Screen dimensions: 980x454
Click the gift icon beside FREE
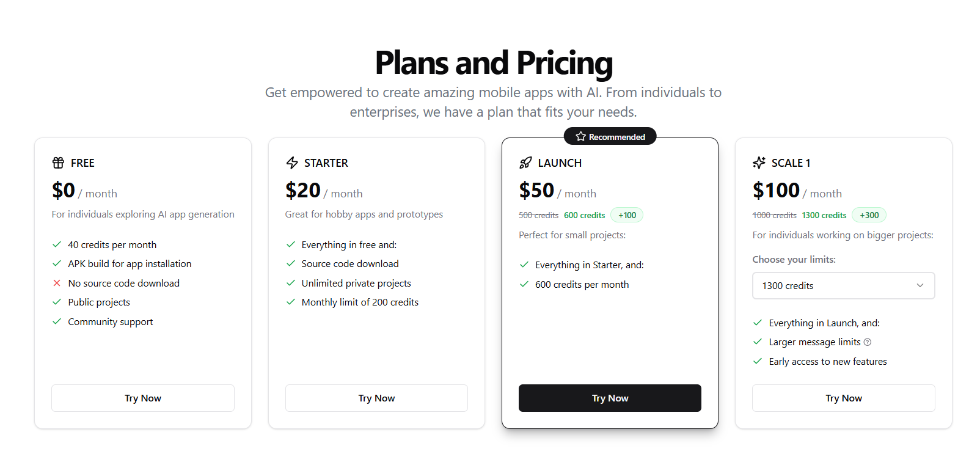point(58,163)
